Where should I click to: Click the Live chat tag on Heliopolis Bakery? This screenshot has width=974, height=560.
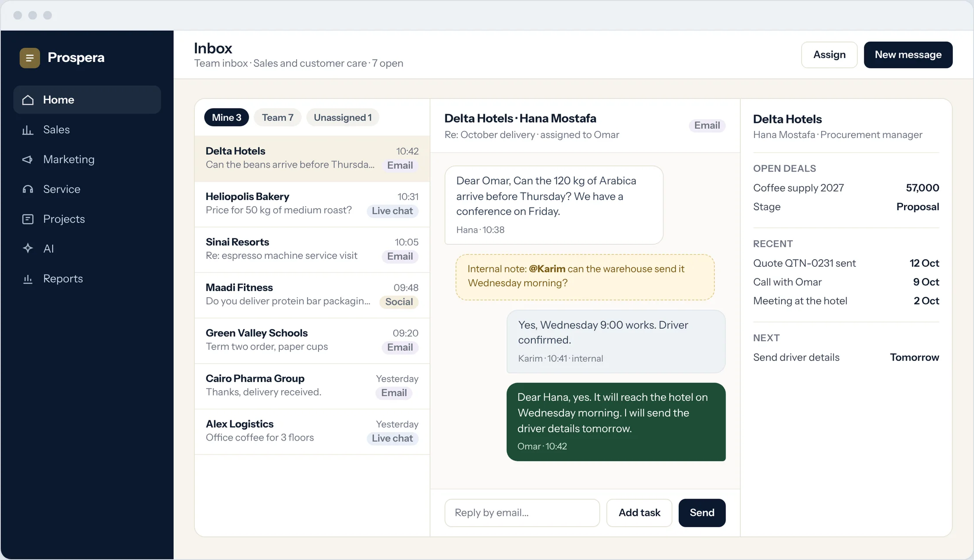392,211
